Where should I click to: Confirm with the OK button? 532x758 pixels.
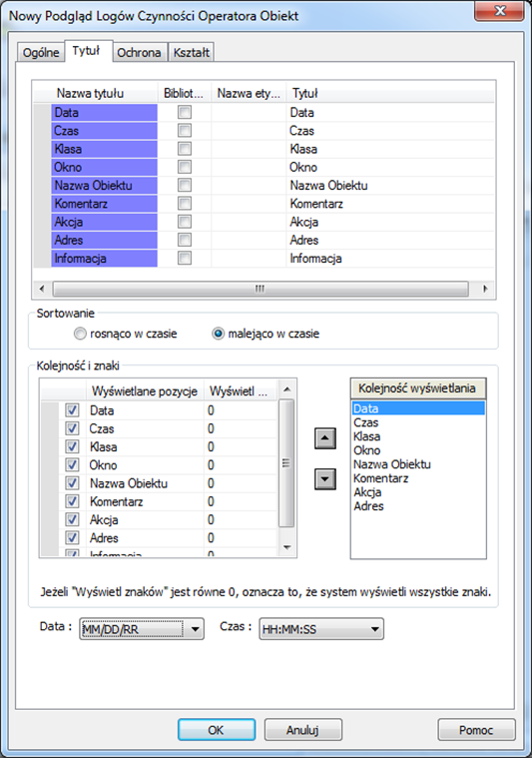(216, 729)
